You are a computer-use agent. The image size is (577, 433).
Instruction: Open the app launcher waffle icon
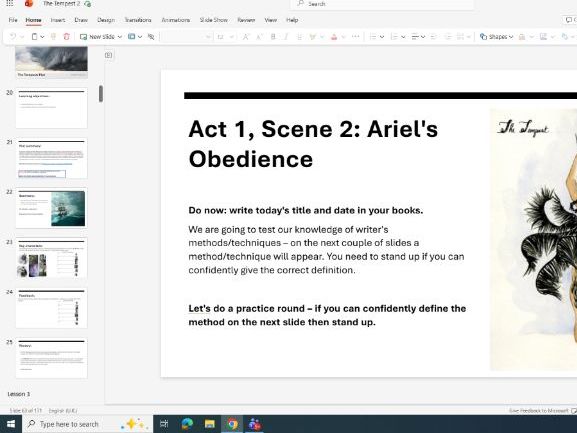[10, 4]
